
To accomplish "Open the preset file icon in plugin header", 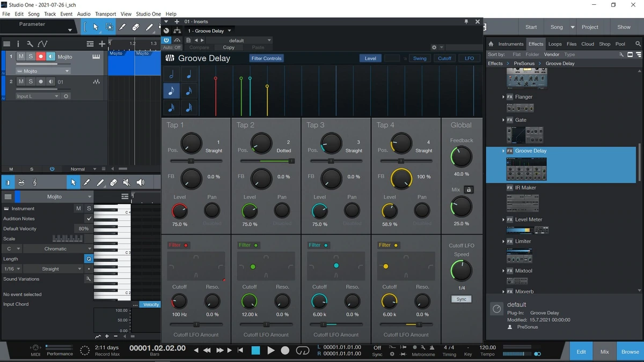I will [188, 40].
